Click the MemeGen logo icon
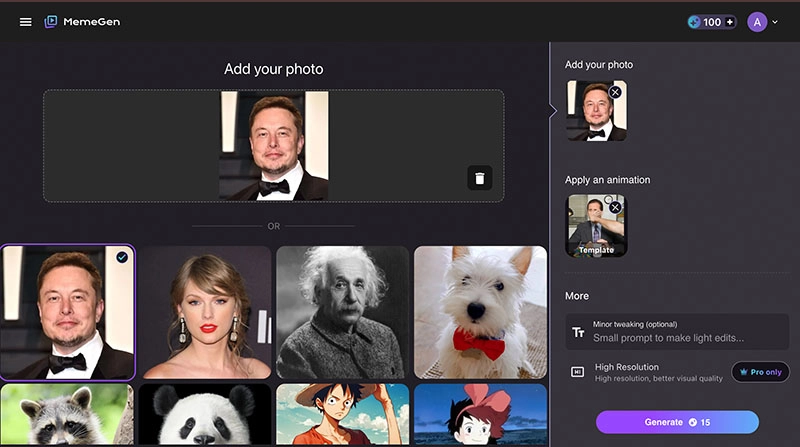This screenshot has width=800, height=447. (x=51, y=21)
